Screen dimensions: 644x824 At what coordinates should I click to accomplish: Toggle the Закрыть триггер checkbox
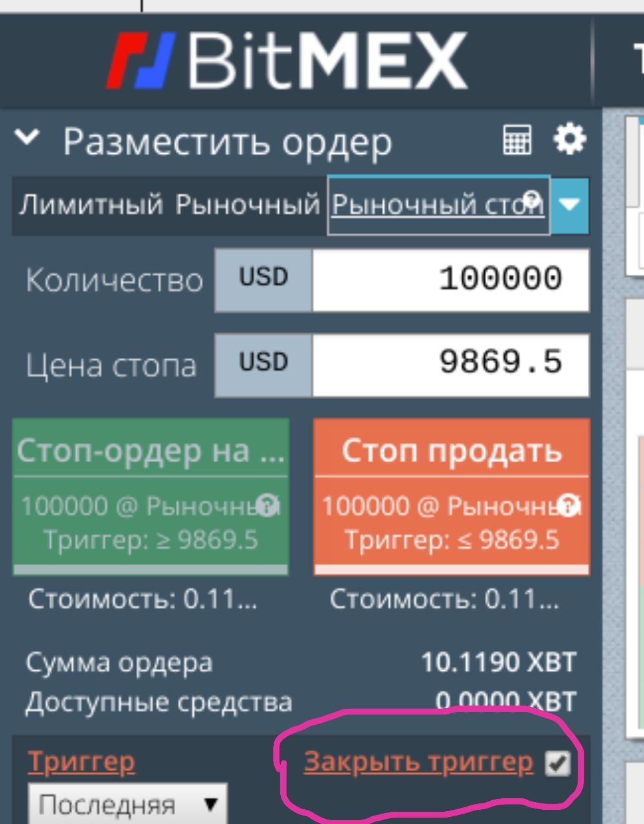(x=557, y=763)
